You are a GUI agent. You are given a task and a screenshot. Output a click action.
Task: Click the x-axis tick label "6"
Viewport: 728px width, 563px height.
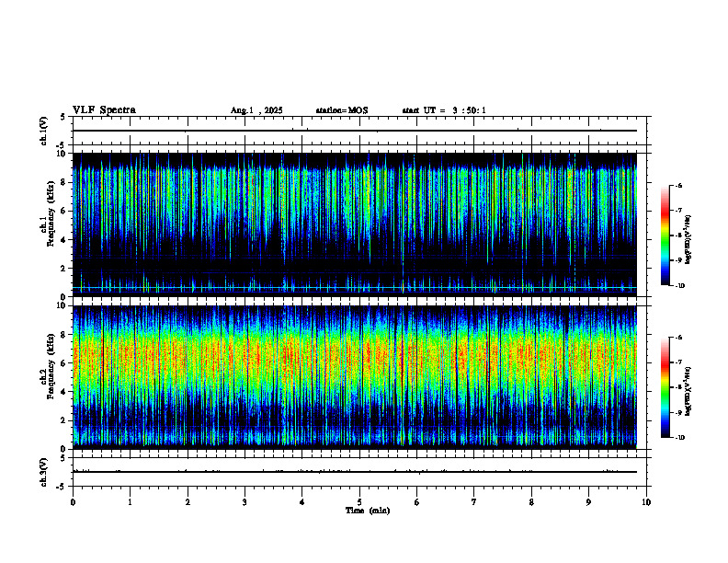pos(416,502)
